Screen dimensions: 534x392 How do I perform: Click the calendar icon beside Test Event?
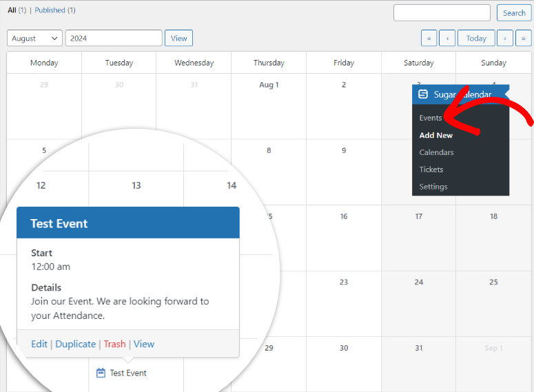[101, 373]
